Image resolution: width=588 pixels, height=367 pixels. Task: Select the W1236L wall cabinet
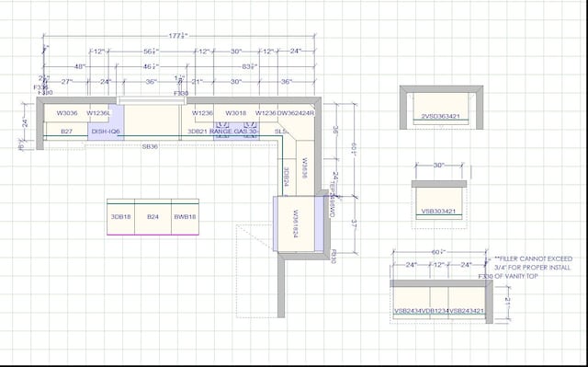(x=98, y=113)
